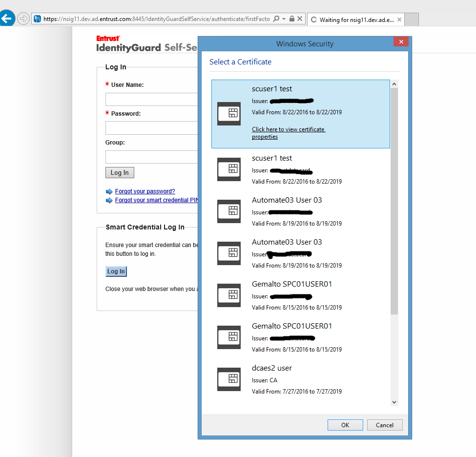The height and width of the screenshot is (457, 476).
Task: Click the Log In button under Group
Action: coord(120,172)
